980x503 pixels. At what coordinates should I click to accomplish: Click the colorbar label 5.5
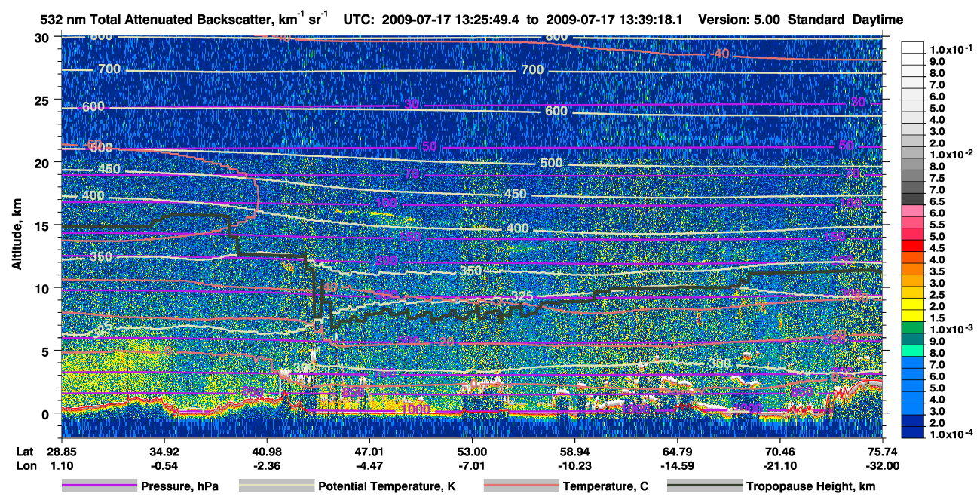(x=936, y=225)
